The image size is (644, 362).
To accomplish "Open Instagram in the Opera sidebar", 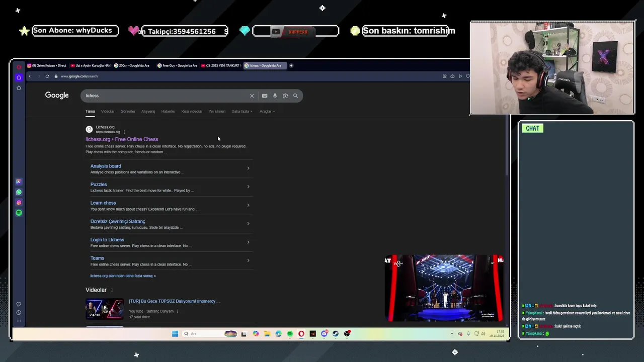I will pos(19,203).
